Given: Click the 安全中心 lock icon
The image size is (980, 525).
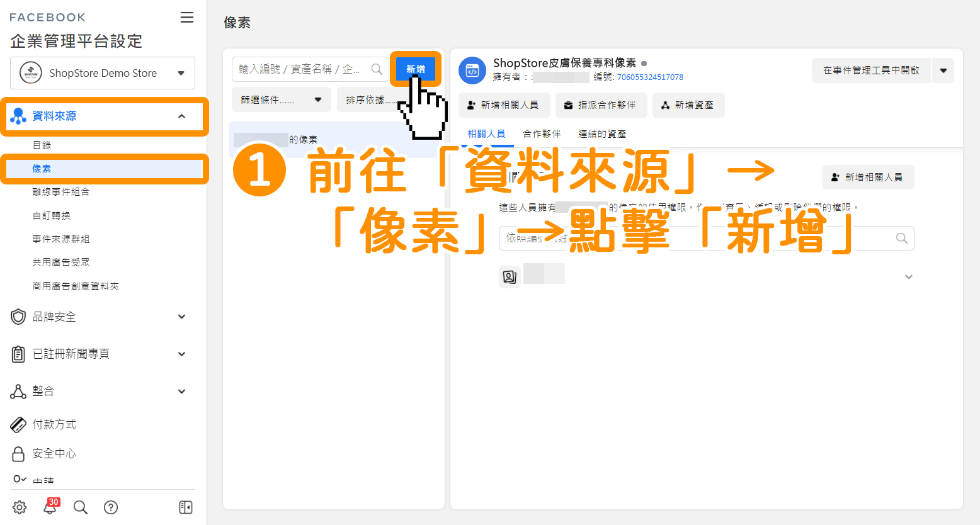Looking at the screenshot, I should pyautogui.click(x=18, y=454).
